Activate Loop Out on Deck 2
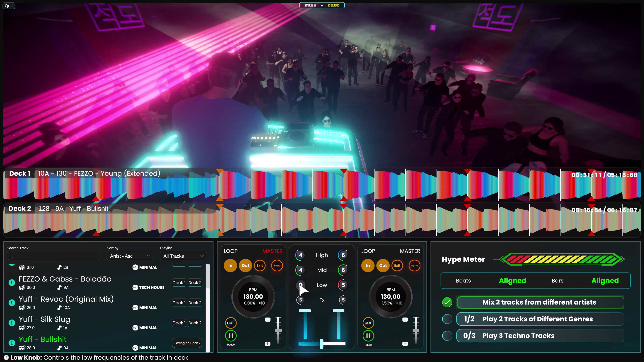 383,266
